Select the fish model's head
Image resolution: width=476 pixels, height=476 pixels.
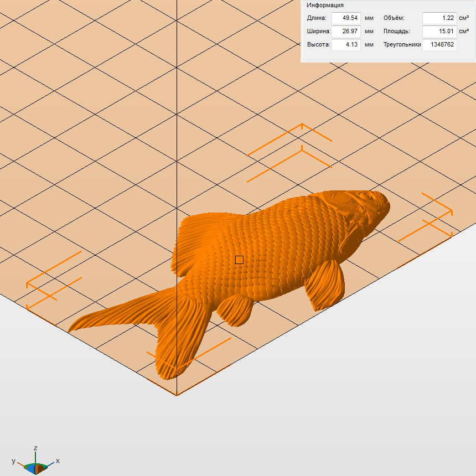tap(363, 208)
